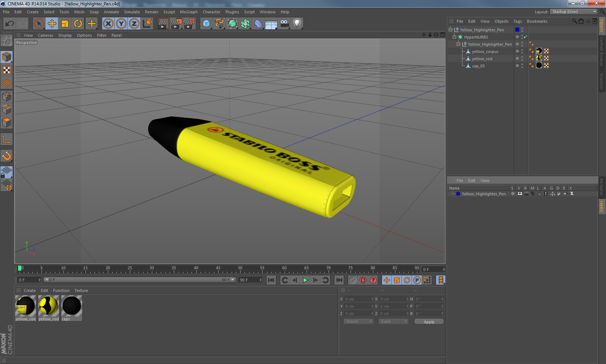This screenshot has height=364, width=606.
Task: Activate the Move tool
Action: pyautogui.click(x=52, y=24)
